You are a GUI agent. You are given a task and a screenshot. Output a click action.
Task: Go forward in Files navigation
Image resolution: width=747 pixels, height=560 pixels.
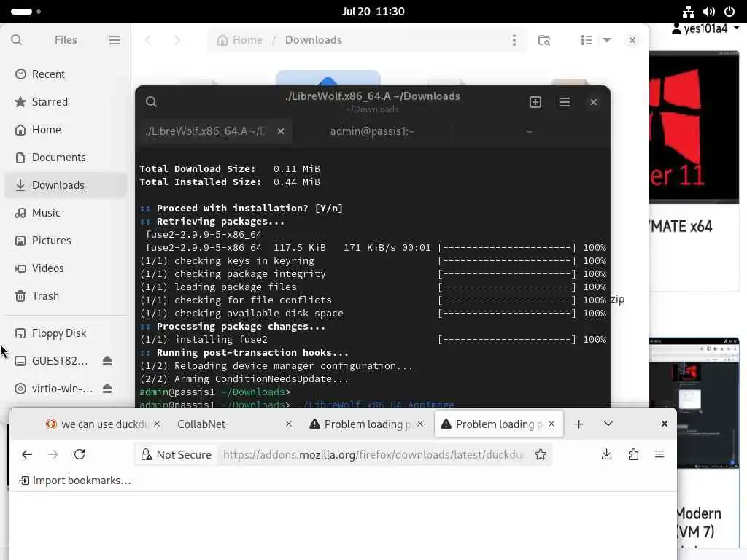[177, 40]
